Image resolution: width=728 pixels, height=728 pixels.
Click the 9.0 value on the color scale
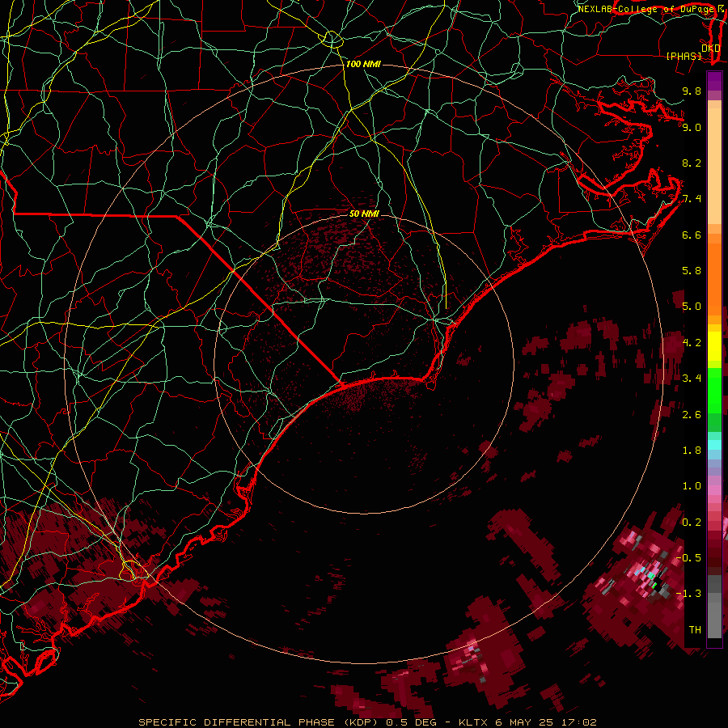click(x=692, y=127)
